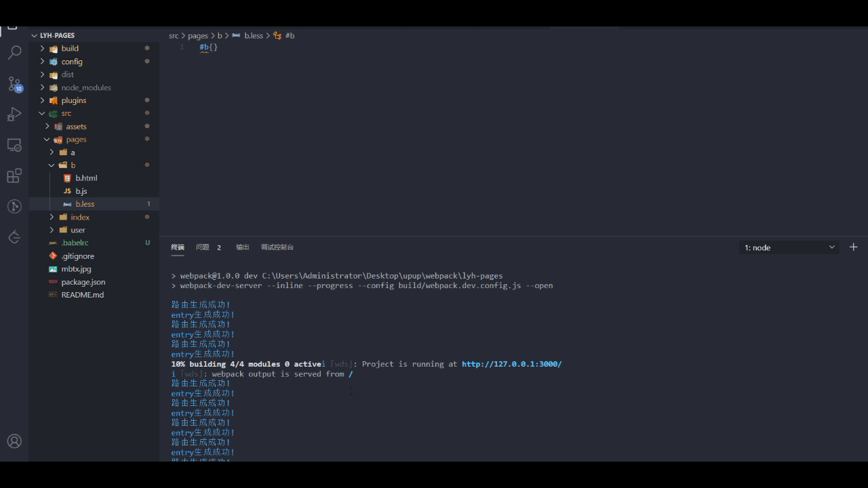Screen dimensions: 868x488
Task: Add a new terminal with the plus icon
Action: click(854, 247)
